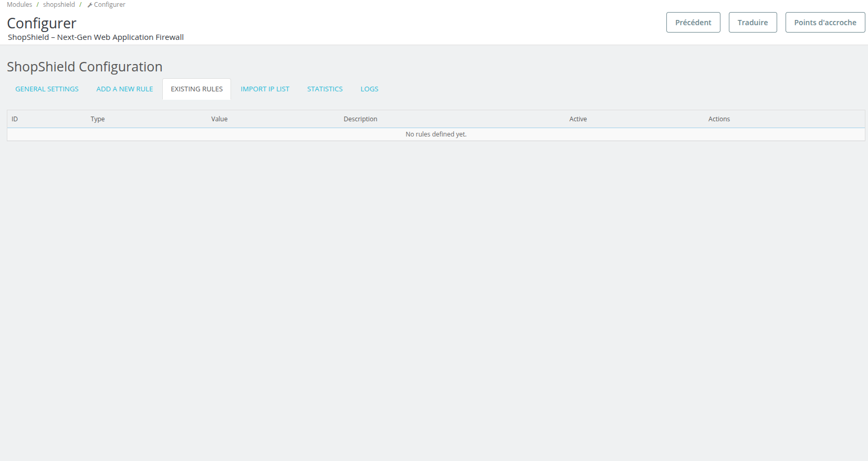Click the Configurer breadcrumb wrench icon

[90, 5]
